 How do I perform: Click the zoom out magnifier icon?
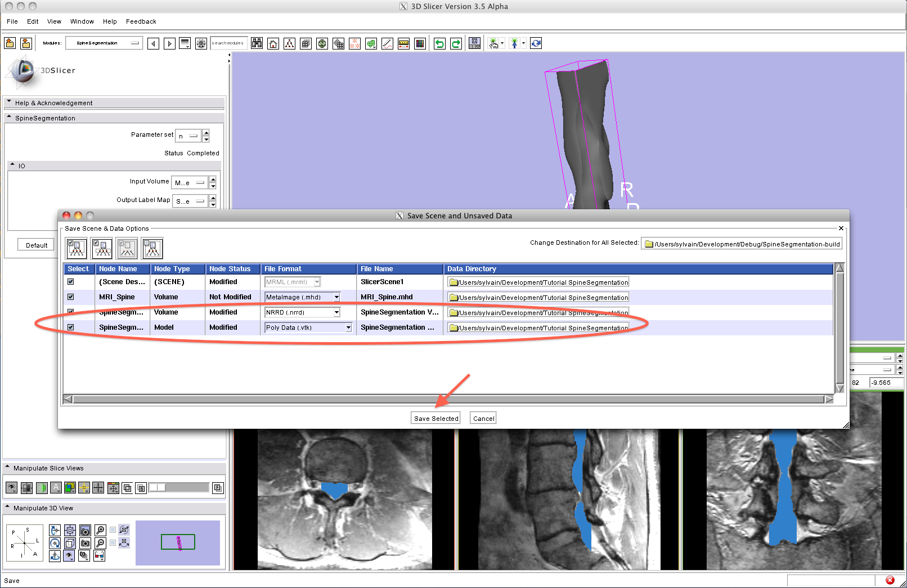point(100,543)
